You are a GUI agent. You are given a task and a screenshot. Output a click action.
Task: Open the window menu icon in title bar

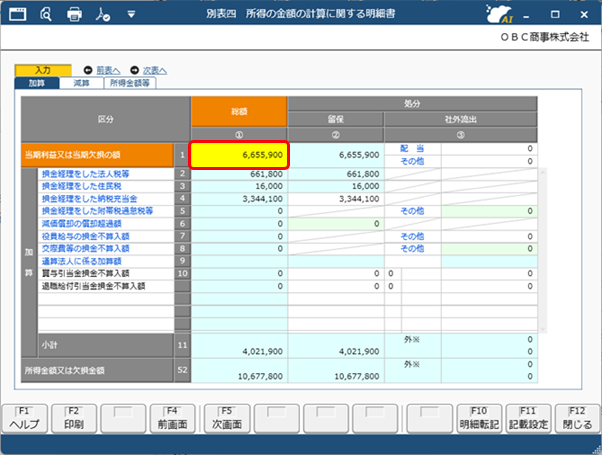(18, 15)
